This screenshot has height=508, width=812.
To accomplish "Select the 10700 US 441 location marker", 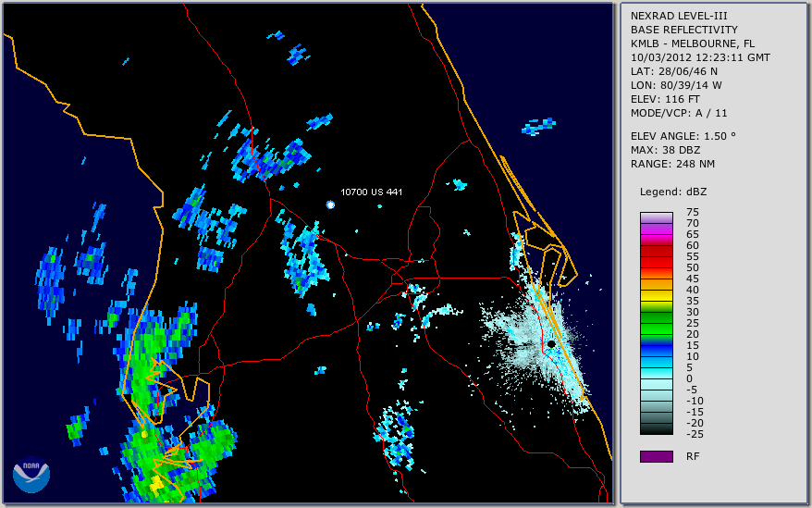I will (330, 204).
